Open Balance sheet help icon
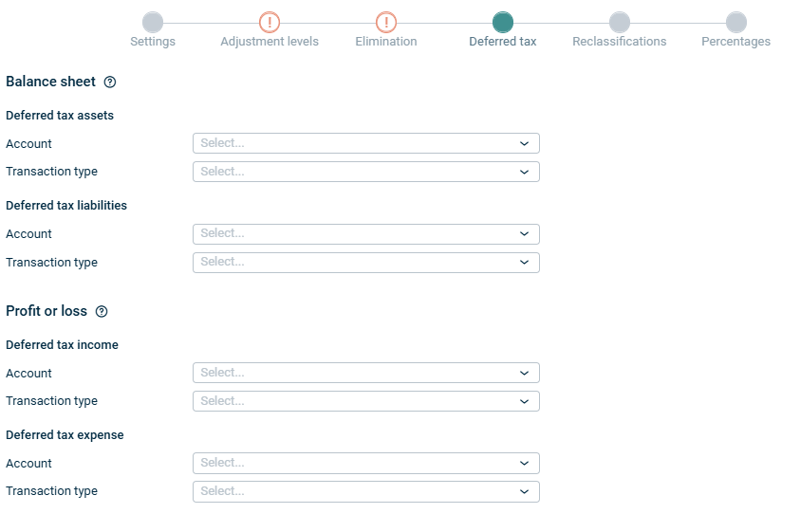This screenshot has width=800, height=532. 110,83
